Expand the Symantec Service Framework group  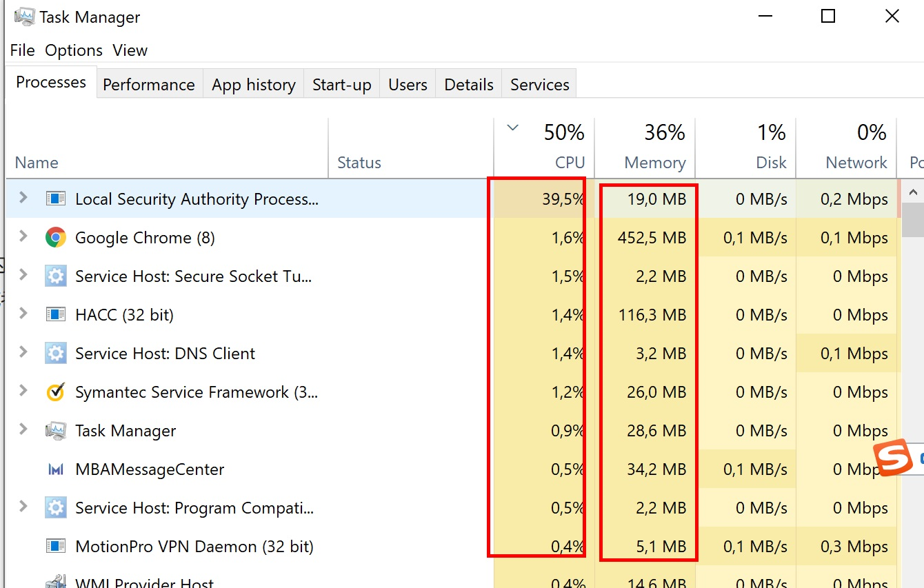tap(23, 392)
